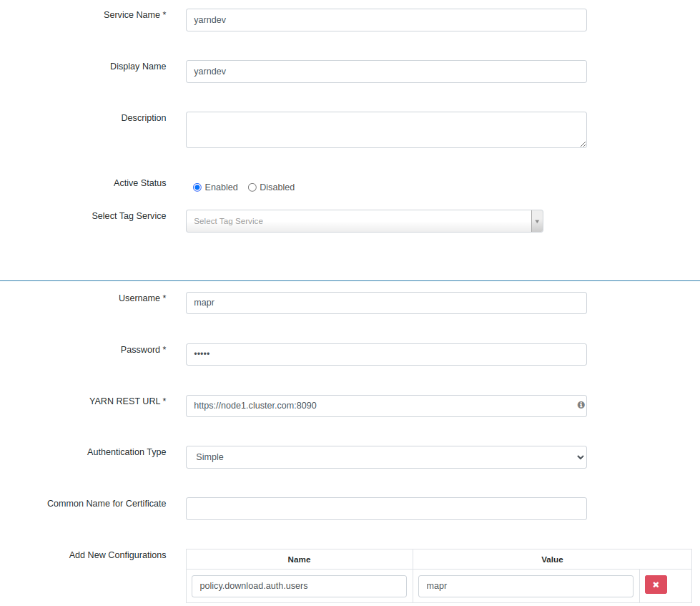This screenshot has width=700, height=606.
Task: Delete the policy.download.auth.users configuration row
Action: pyautogui.click(x=656, y=585)
